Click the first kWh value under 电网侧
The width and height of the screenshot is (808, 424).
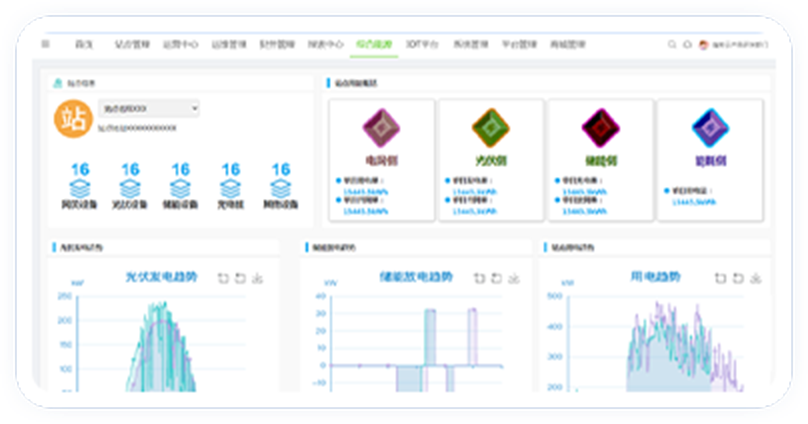point(366,192)
